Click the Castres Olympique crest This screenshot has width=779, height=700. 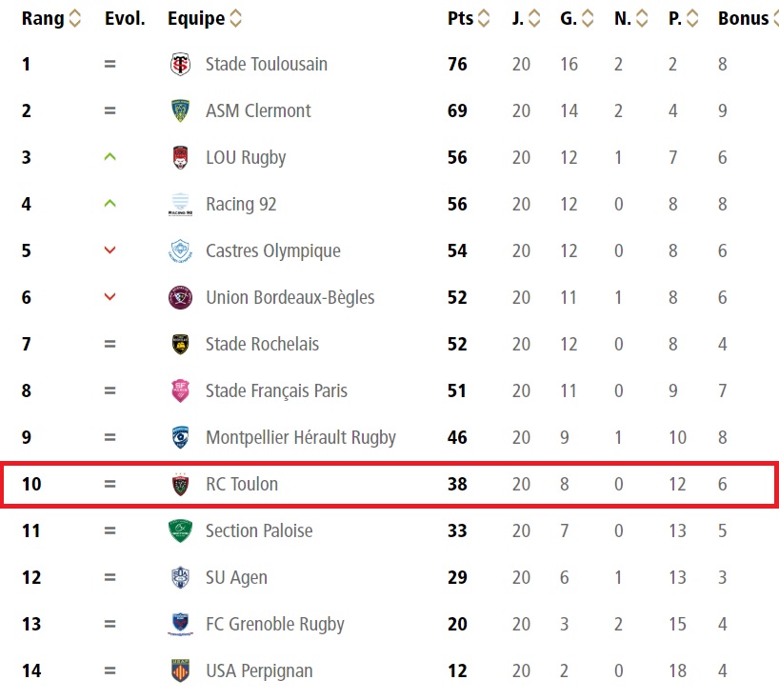180,250
